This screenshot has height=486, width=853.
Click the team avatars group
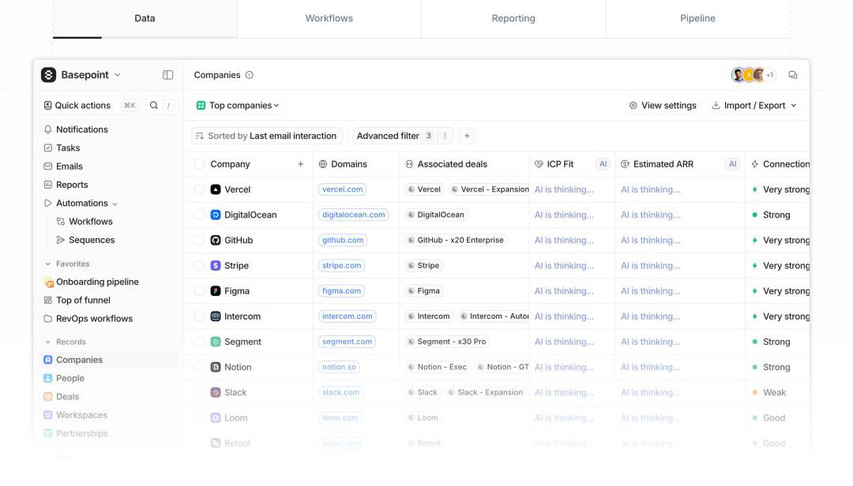point(753,75)
